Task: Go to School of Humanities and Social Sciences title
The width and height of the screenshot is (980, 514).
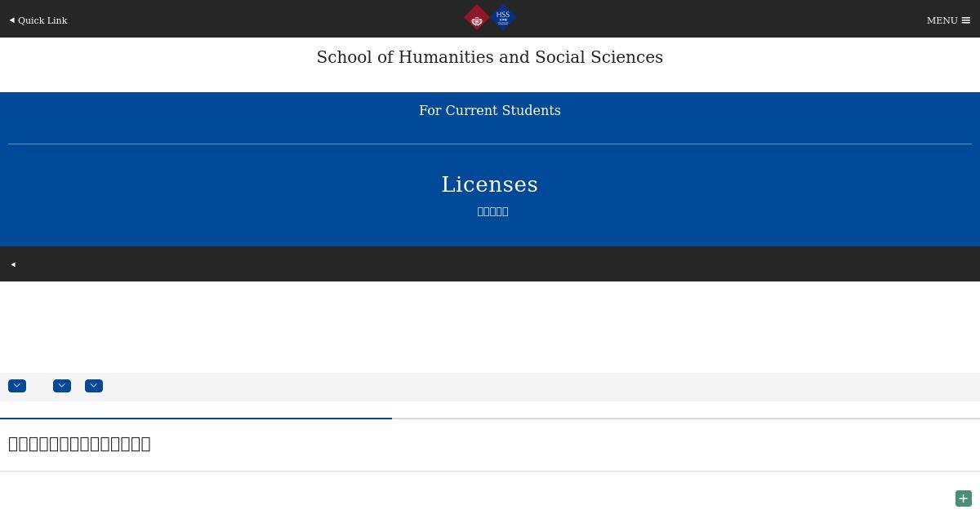Action: pyautogui.click(x=490, y=57)
